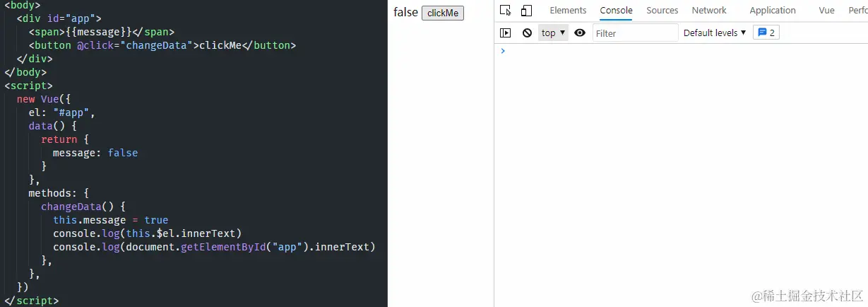
Task: Focus the console Filter input field
Action: pos(635,33)
